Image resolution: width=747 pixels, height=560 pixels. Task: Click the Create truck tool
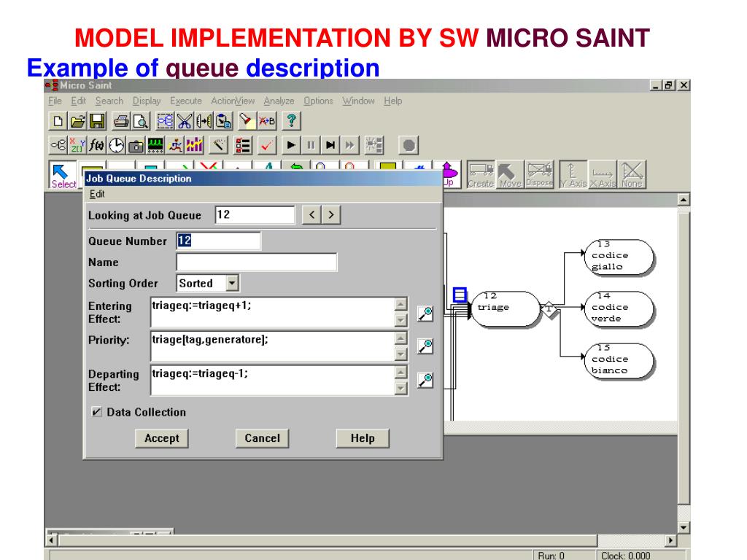pyautogui.click(x=481, y=175)
